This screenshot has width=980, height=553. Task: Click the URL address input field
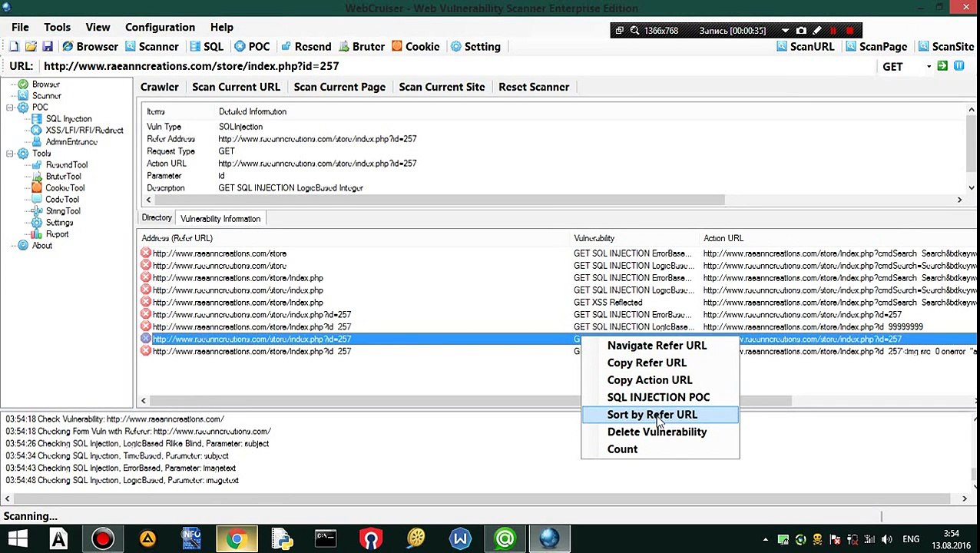[x=457, y=67]
